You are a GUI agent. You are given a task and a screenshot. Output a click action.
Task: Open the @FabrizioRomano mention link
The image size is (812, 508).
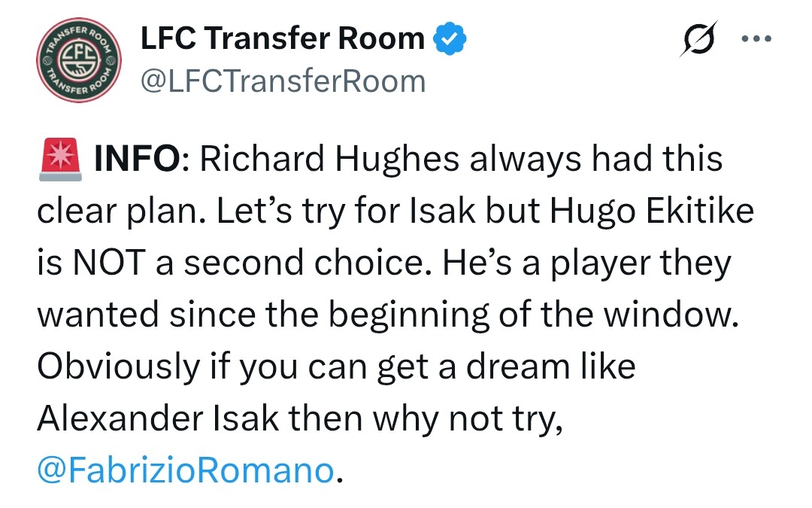(184, 470)
